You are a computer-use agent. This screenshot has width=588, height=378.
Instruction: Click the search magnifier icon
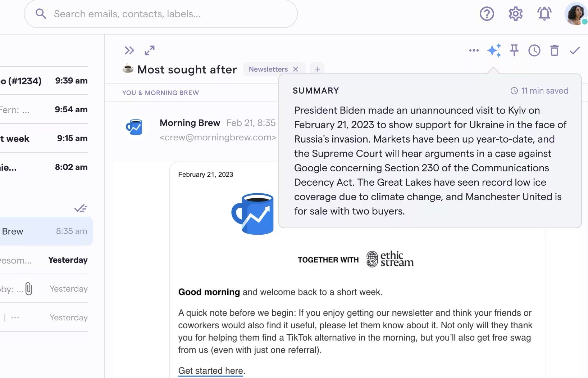coord(41,14)
